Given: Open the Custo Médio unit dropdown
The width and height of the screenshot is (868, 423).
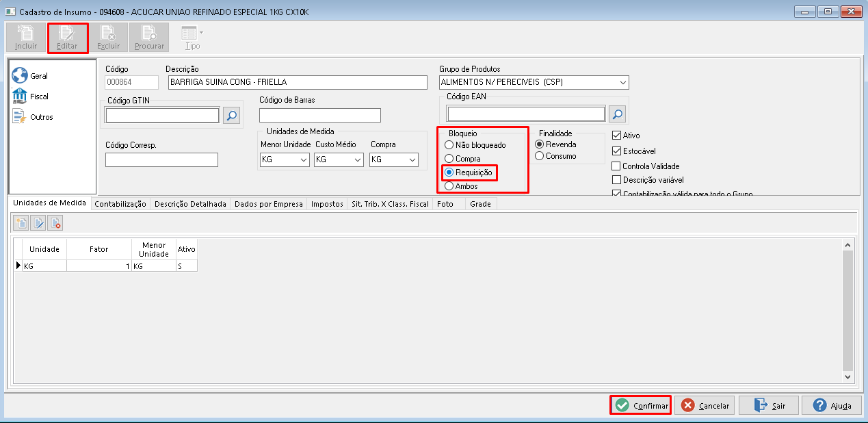Looking at the screenshot, I should pyautogui.click(x=357, y=159).
